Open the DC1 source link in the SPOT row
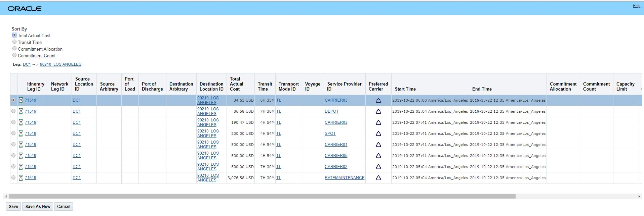Image resolution: width=644 pixels, height=216 pixels. point(77,133)
